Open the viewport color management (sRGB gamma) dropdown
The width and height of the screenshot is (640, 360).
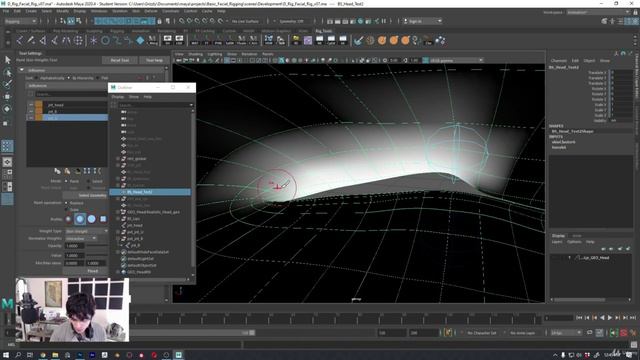[x=456, y=60]
